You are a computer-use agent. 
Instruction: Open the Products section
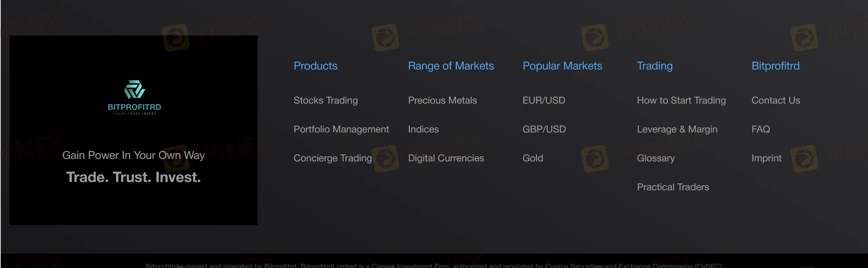(x=315, y=66)
